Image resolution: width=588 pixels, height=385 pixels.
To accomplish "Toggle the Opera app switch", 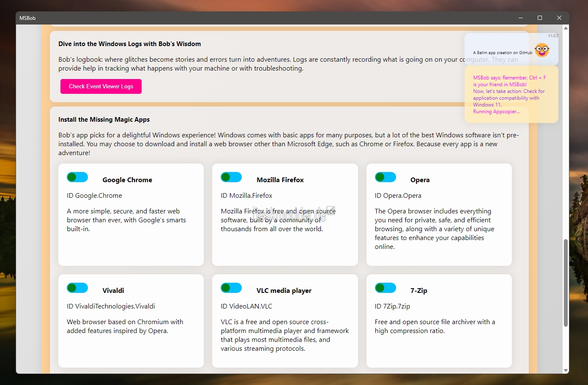I will (x=386, y=177).
